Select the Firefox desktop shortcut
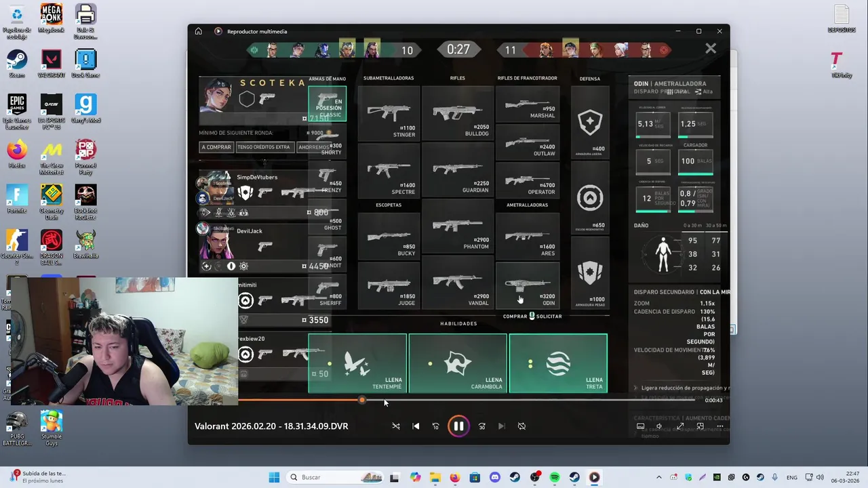868x488 pixels. click(16, 155)
